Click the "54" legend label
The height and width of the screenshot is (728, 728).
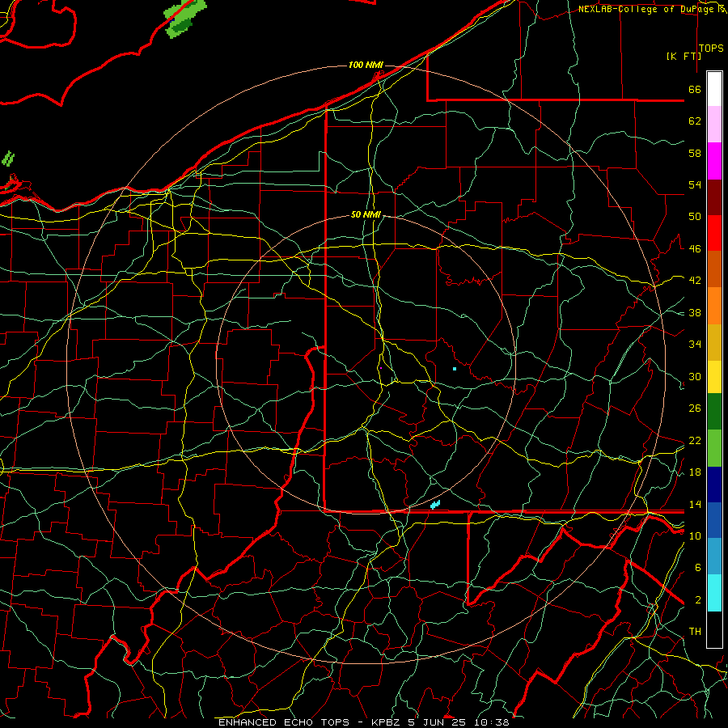695,184
